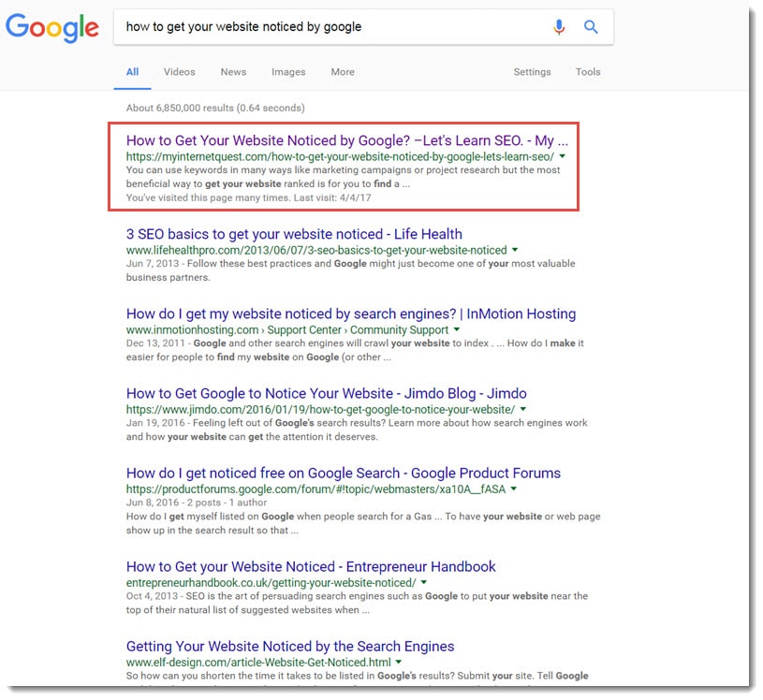Expand dropdown arrow after Community Support breadcrumb
Screen dimensions: 763x700
[x=457, y=329]
